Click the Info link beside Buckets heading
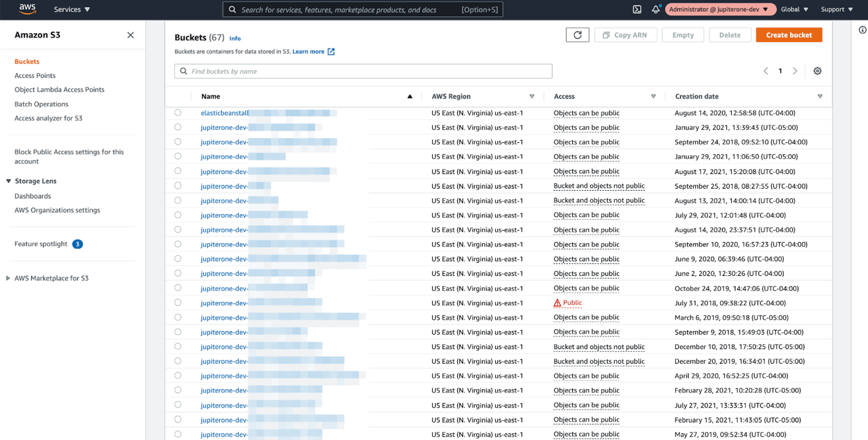Screen dimensions: 868x440 click(x=235, y=38)
